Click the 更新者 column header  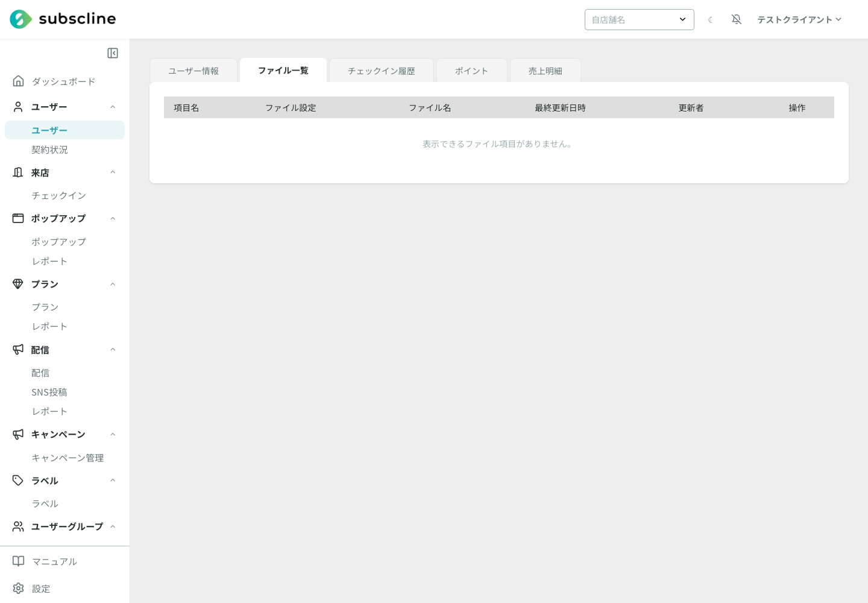pos(691,107)
